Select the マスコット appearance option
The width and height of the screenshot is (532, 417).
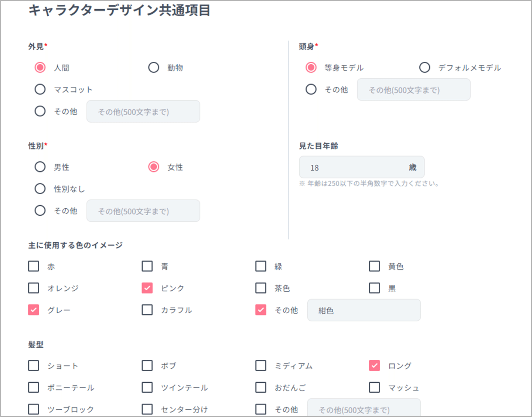point(40,89)
